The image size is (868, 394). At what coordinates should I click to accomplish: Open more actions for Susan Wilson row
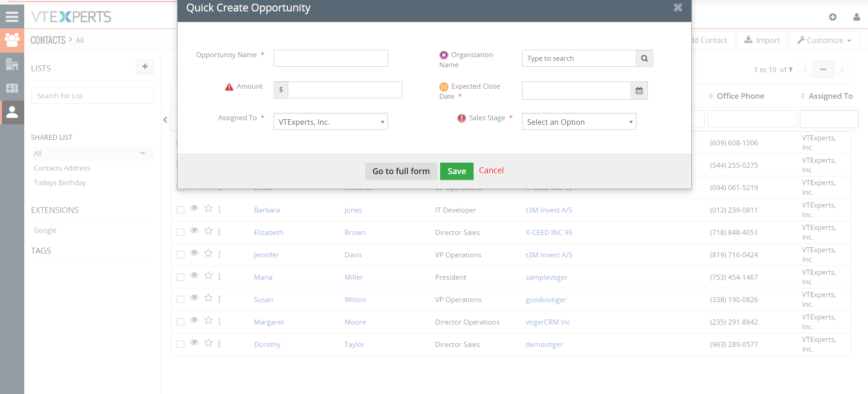pyautogui.click(x=219, y=299)
